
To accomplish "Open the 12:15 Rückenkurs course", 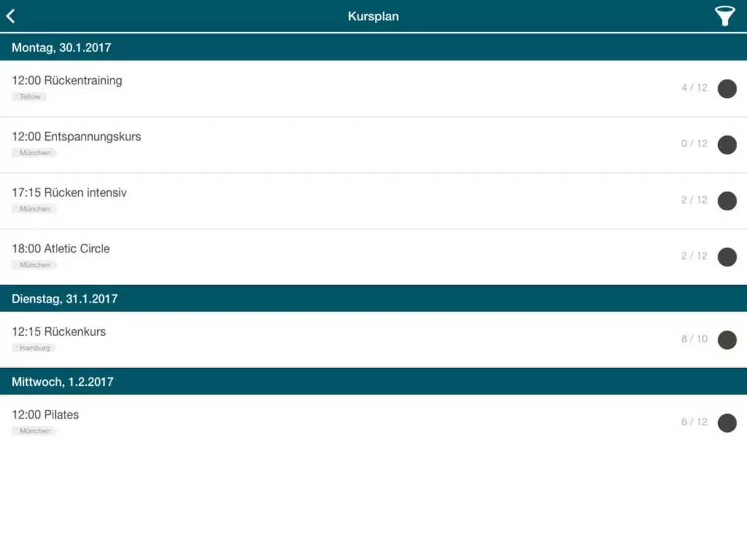I will [x=373, y=340].
